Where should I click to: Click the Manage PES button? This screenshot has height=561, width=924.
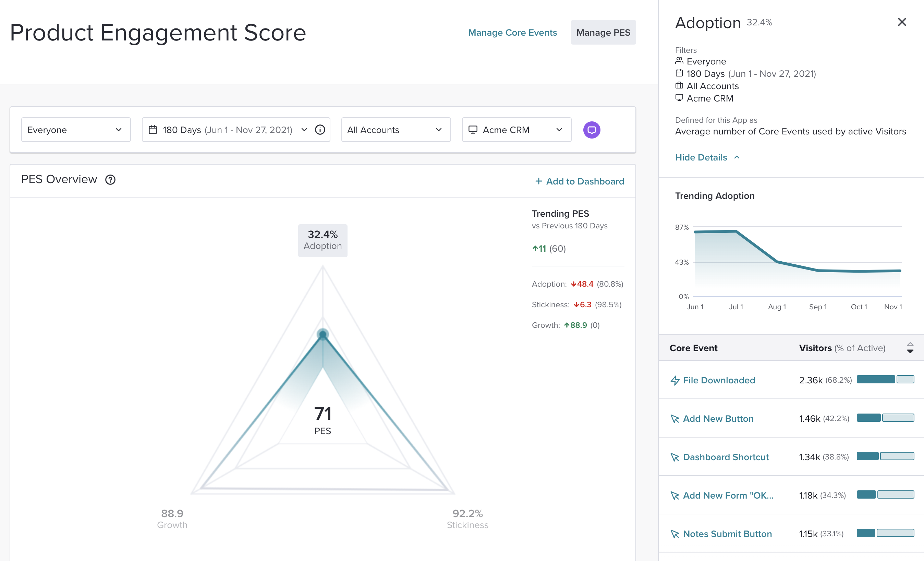pos(603,32)
